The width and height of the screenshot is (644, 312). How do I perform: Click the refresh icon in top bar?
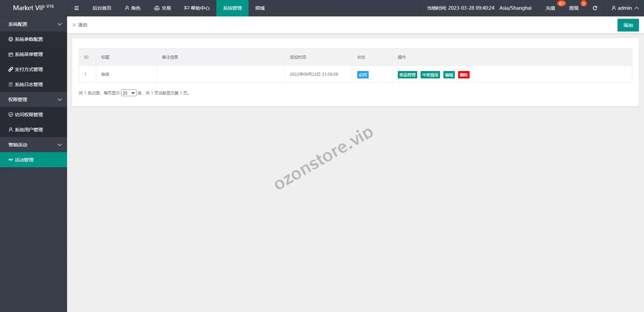pos(595,8)
